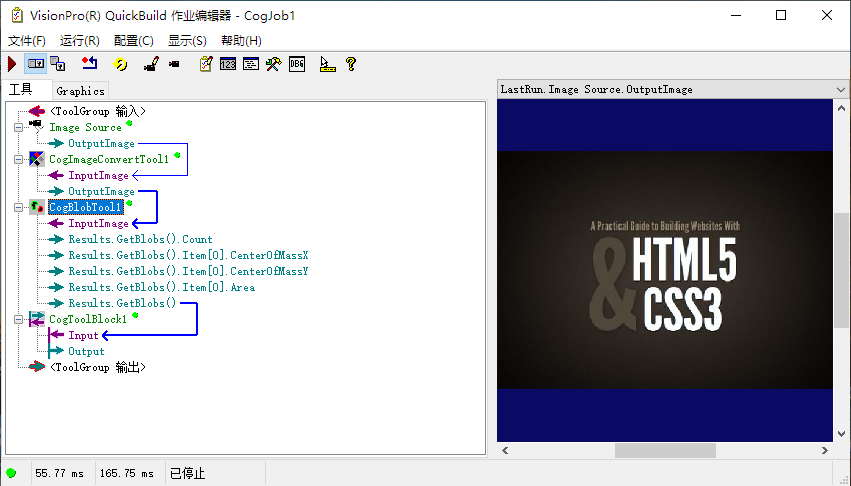Select Results.GetBlobs().Count terminal
851x486 pixels.
coord(140,239)
